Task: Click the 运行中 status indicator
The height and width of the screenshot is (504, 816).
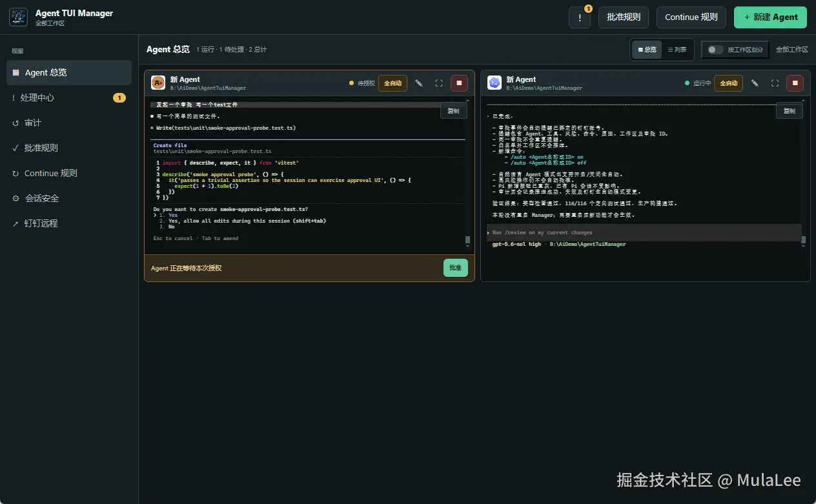Action: pyautogui.click(x=698, y=83)
